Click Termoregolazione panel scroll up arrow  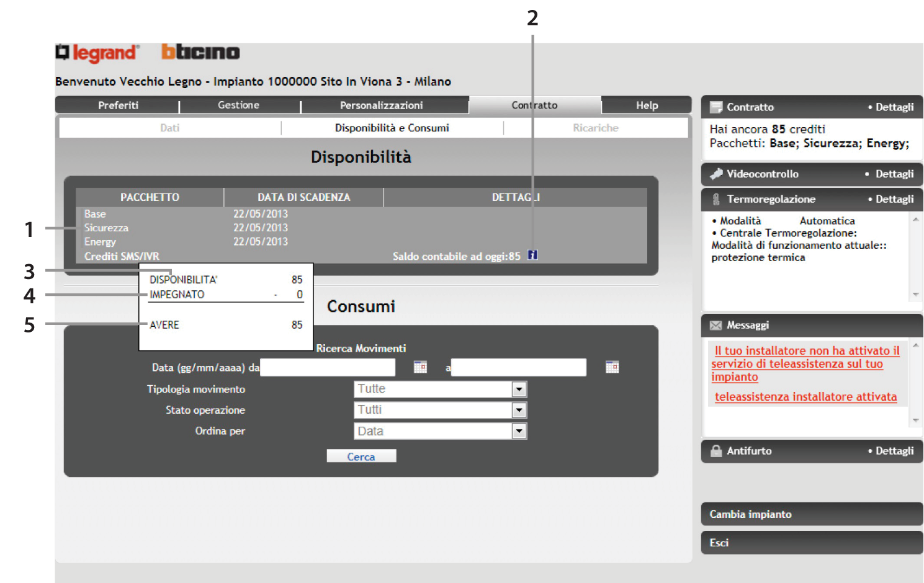coord(915,220)
